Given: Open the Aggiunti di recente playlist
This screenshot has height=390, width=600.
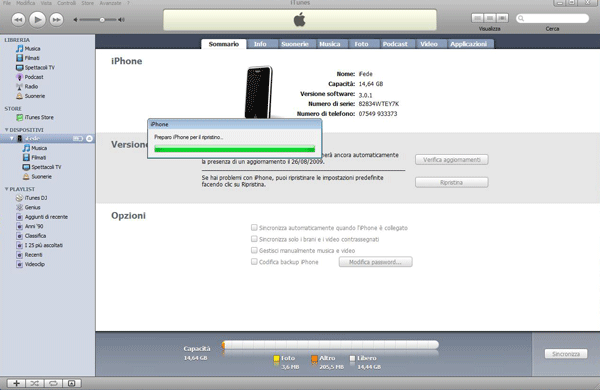Looking at the screenshot, I should [42, 217].
